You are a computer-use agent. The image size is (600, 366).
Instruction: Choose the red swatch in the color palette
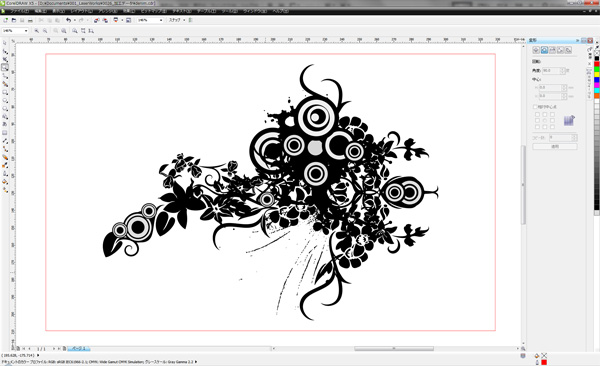[x=597, y=64]
